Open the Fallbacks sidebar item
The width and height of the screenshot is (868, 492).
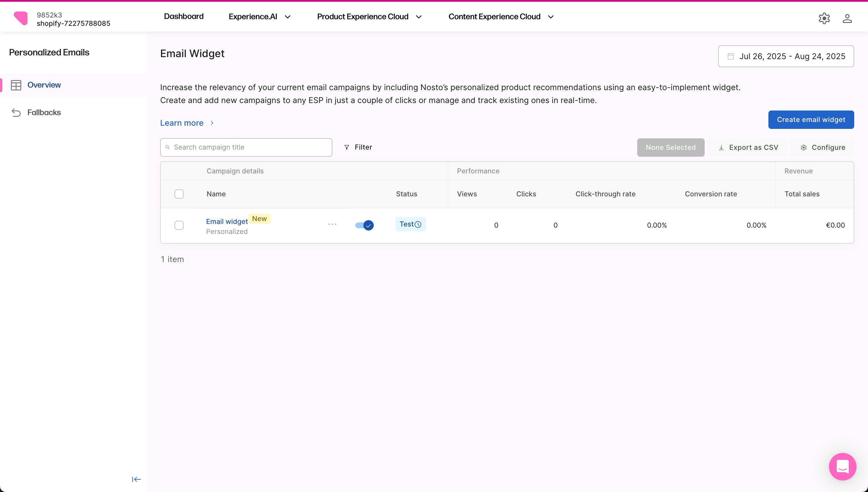tap(44, 113)
